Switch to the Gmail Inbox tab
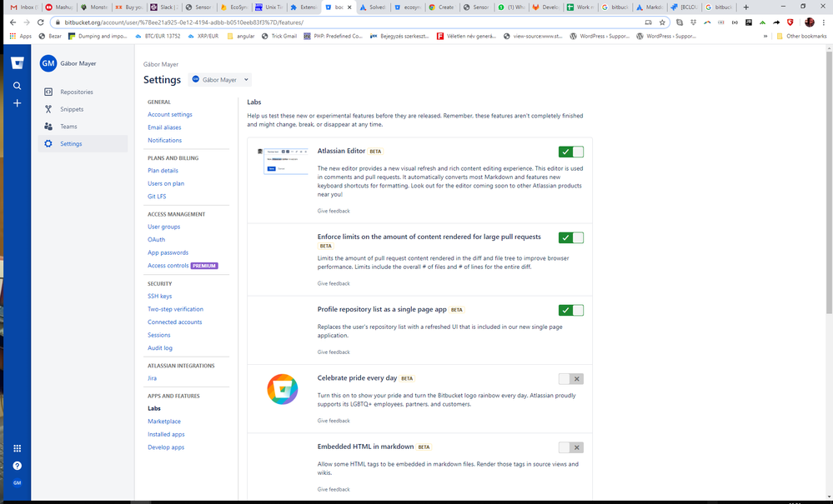Screen dimensions: 833x504 point(23,7)
